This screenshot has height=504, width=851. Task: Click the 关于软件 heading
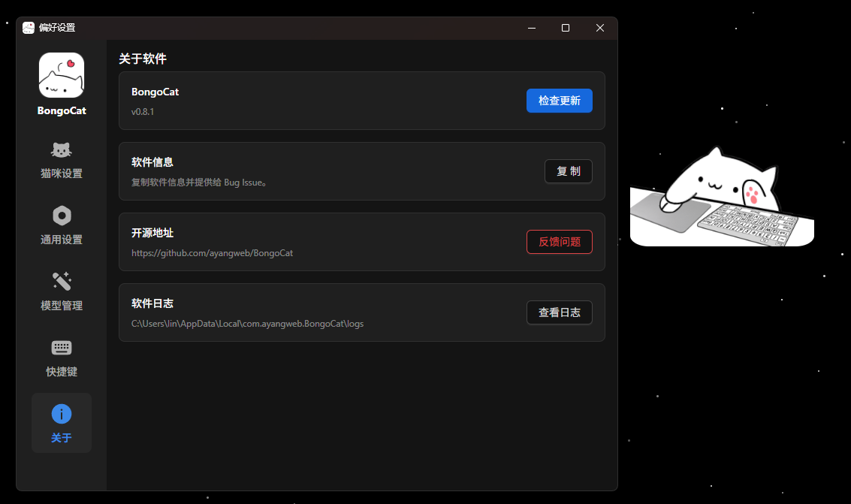coord(143,59)
